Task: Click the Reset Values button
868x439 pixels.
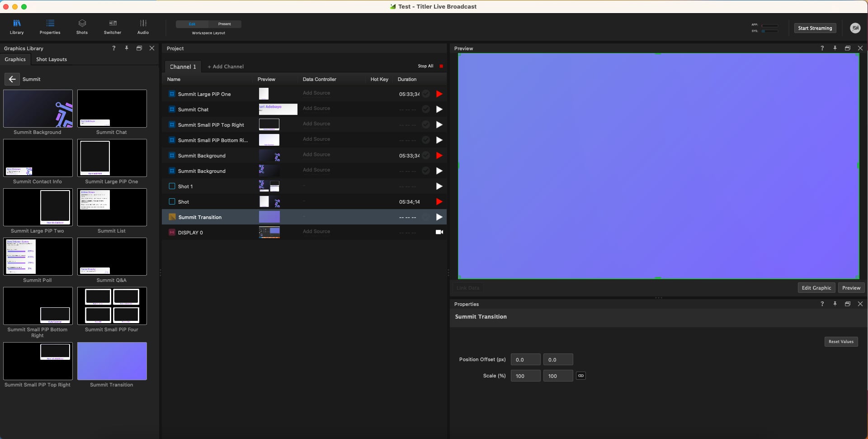Action: point(841,342)
